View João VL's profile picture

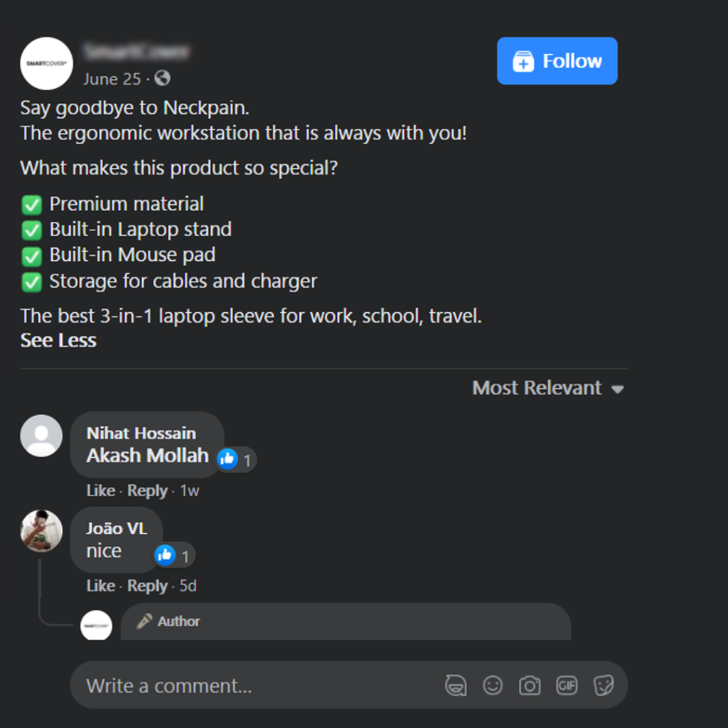point(41,531)
